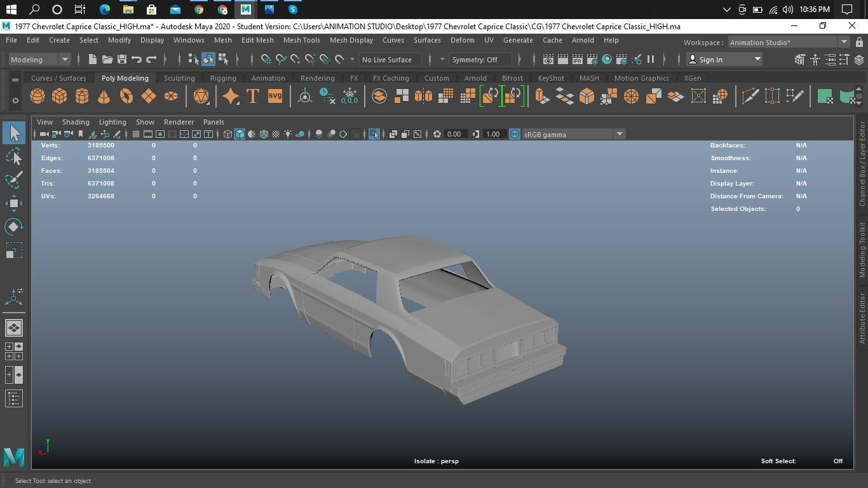Create a polygon cone from the shelf
The width and height of the screenshot is (868, 488).
tap(104, 96)
